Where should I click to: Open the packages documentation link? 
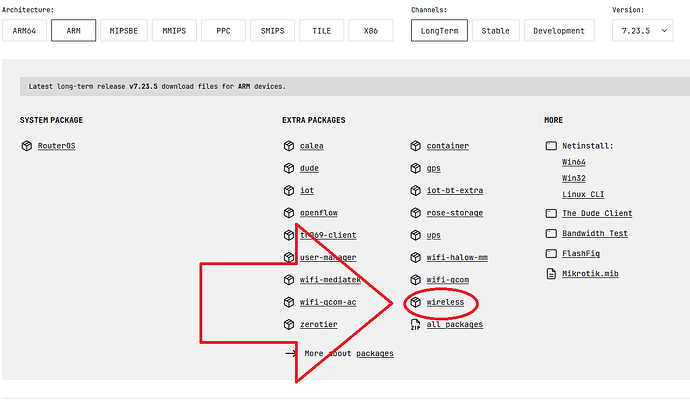click(x=375, y=353)
